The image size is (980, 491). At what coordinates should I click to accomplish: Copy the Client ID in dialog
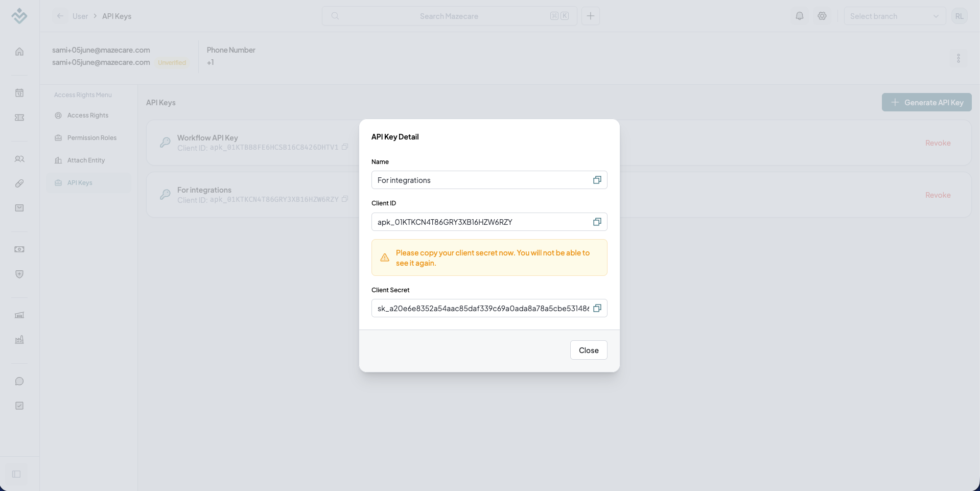click(597, 222)
